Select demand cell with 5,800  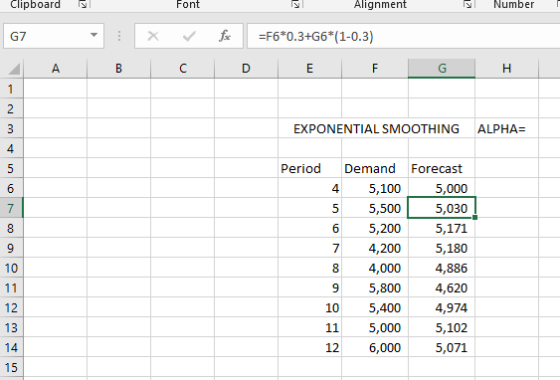(375, 288)
